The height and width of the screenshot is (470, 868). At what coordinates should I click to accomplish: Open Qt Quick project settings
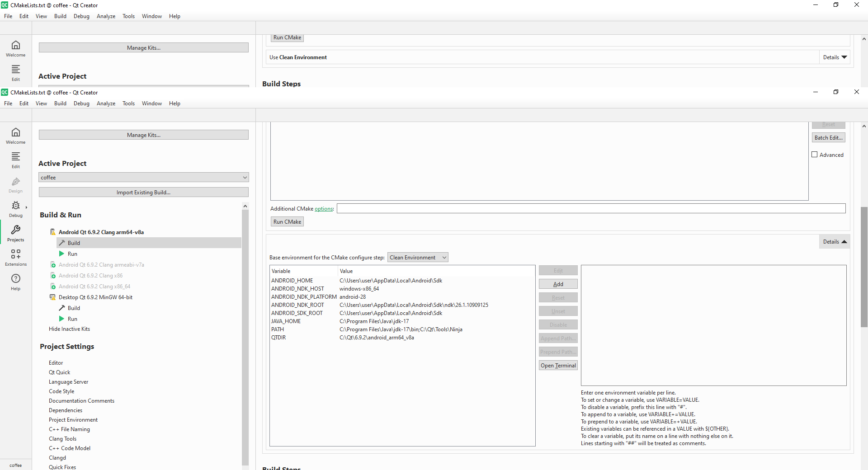[x=60, y=372]
